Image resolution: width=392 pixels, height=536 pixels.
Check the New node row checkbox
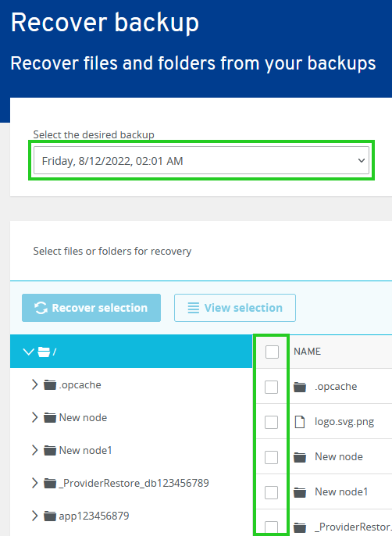(272, 457)
